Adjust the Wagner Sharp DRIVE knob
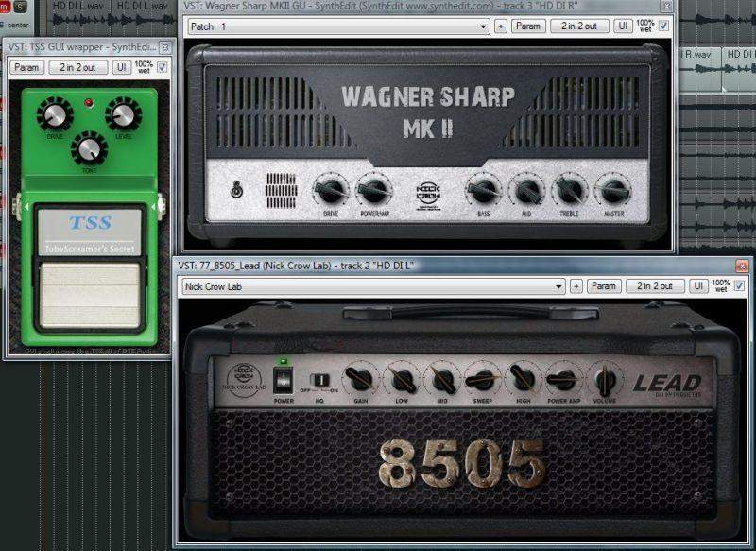This screenshot has width=756, height=551. [331, 190]
